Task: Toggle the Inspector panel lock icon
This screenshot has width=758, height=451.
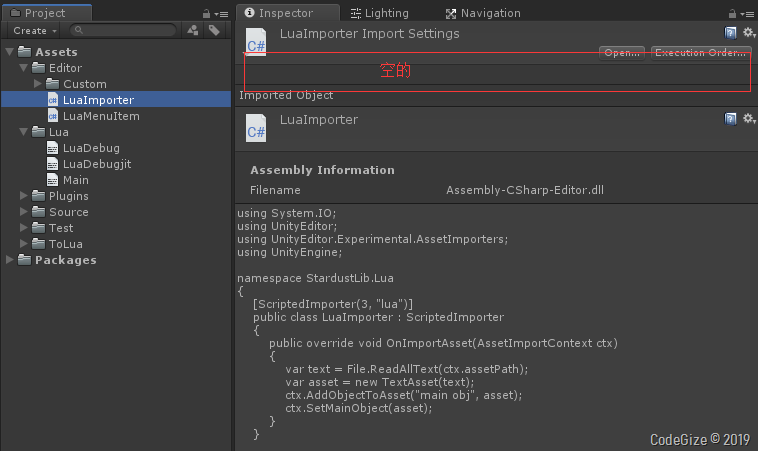Action: pos(732,14)
